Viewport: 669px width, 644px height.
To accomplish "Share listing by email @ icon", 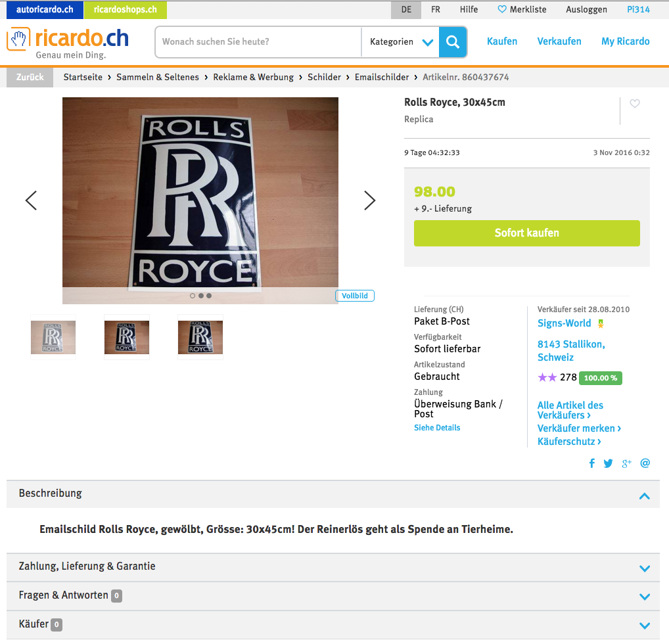I will point(645,463).
